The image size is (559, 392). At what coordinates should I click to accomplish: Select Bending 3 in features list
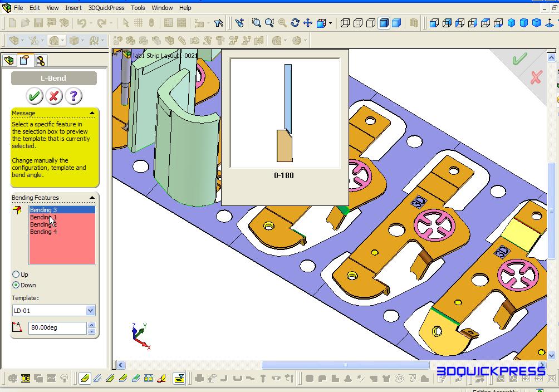click(x=62, y=210)
